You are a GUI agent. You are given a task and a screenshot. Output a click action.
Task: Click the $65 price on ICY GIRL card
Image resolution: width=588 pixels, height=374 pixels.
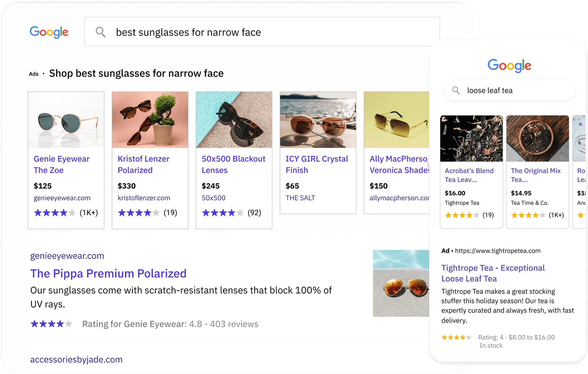pyautogui.click(x=292, y=186)
